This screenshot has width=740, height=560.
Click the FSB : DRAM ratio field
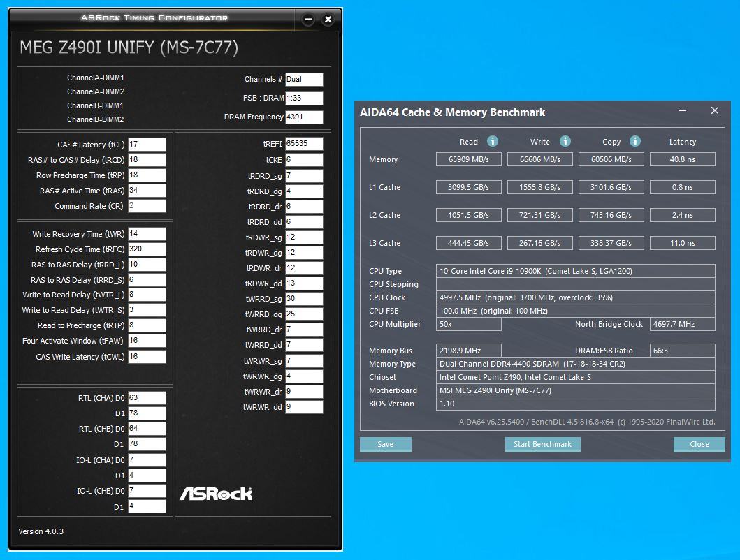click(304, 98)
